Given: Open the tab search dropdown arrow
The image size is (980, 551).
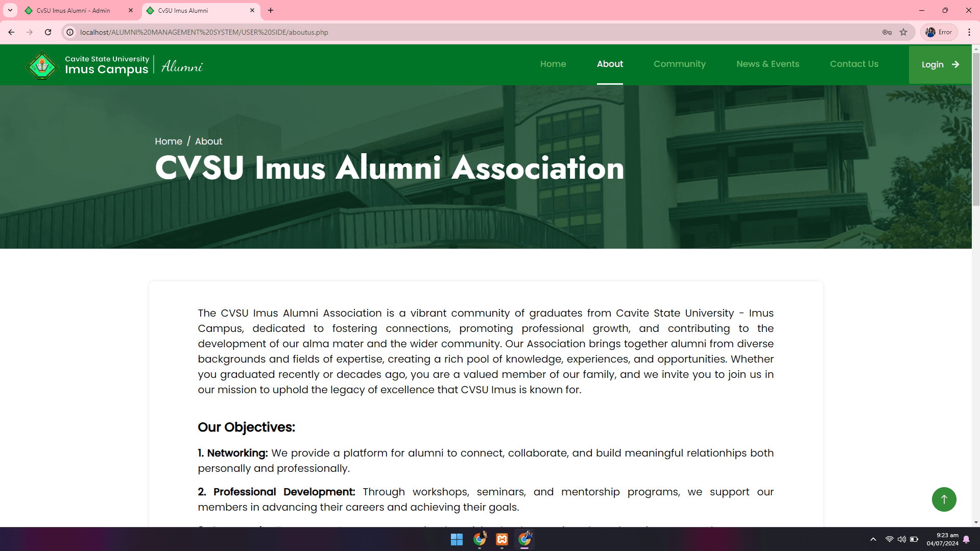Looking at the screenshot, I should point(10,10).
